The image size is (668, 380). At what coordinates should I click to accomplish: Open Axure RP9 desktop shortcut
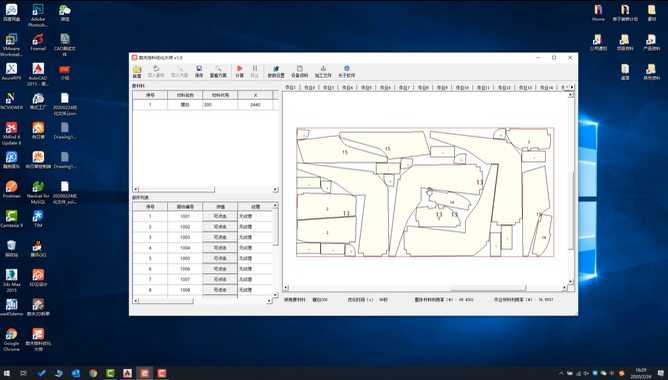12,72
